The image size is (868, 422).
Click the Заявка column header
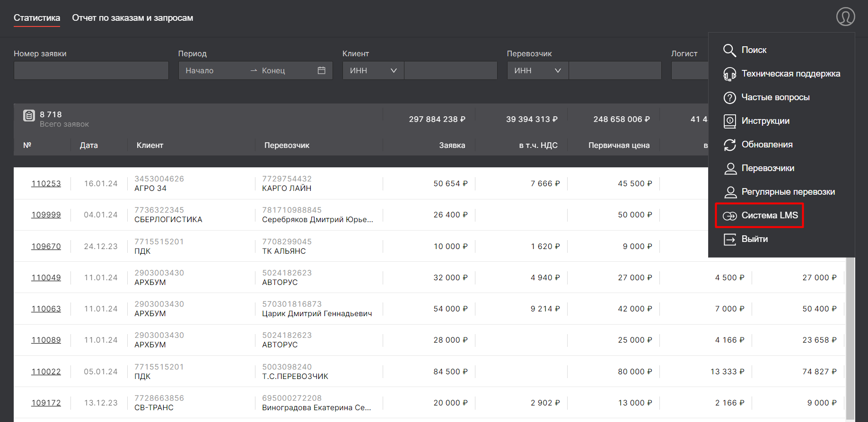pos(452,145)
